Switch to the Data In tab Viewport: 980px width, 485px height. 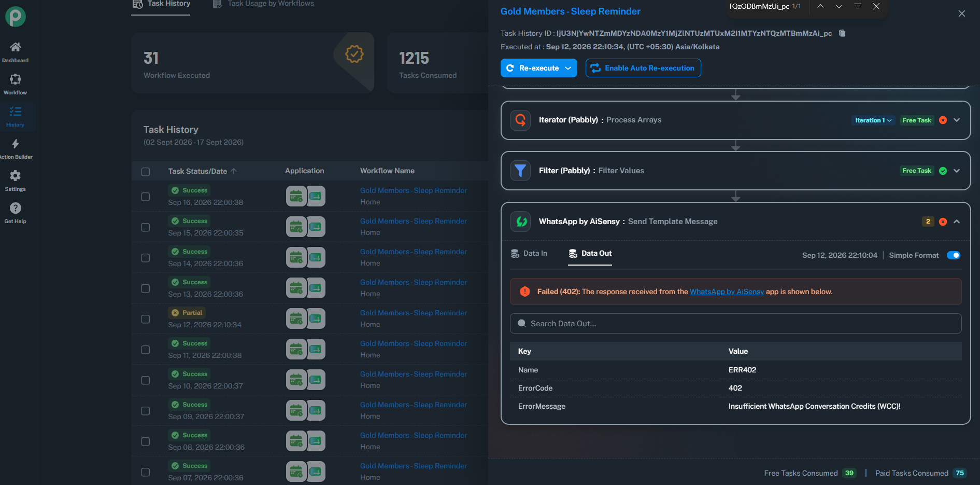(x=529, y=253)
